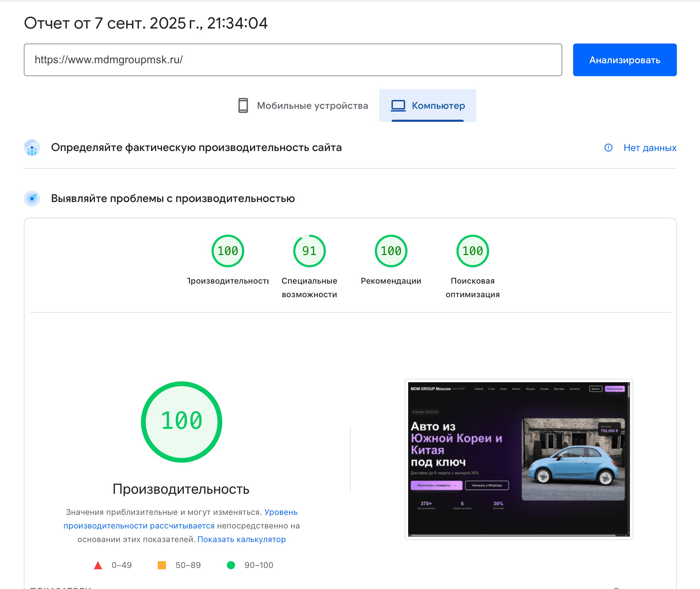Jump to Производительность score gauge 100
This screenshot has width=700, height=589.
click(228, 251)
